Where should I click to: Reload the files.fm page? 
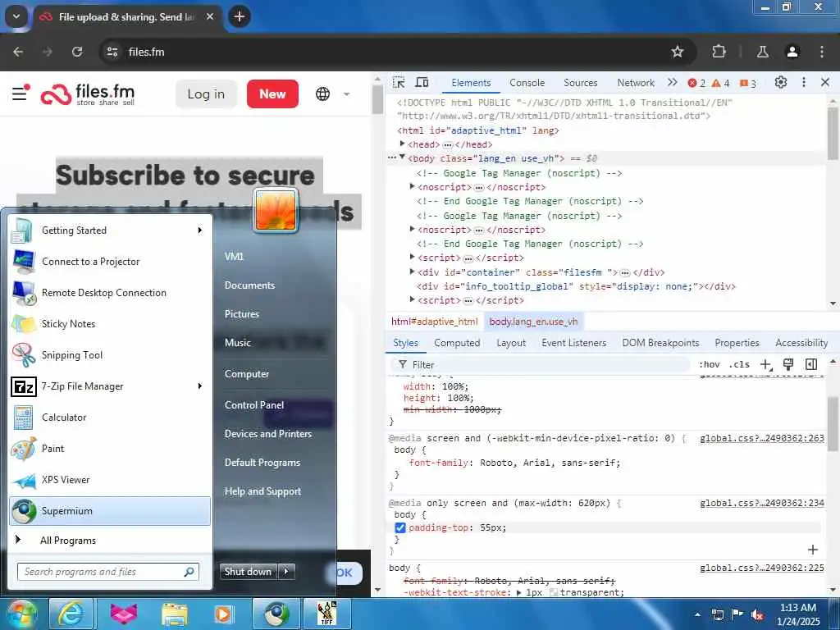click(x=77, y=52)
